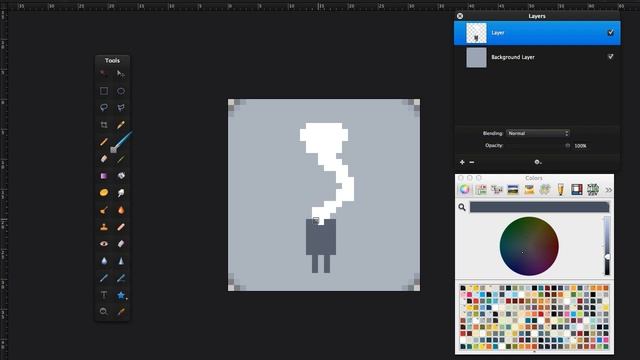This screenshot has height=360, width=640.
Task: Choose the flame-shaped Burn tool
Action: click(121, 210)
